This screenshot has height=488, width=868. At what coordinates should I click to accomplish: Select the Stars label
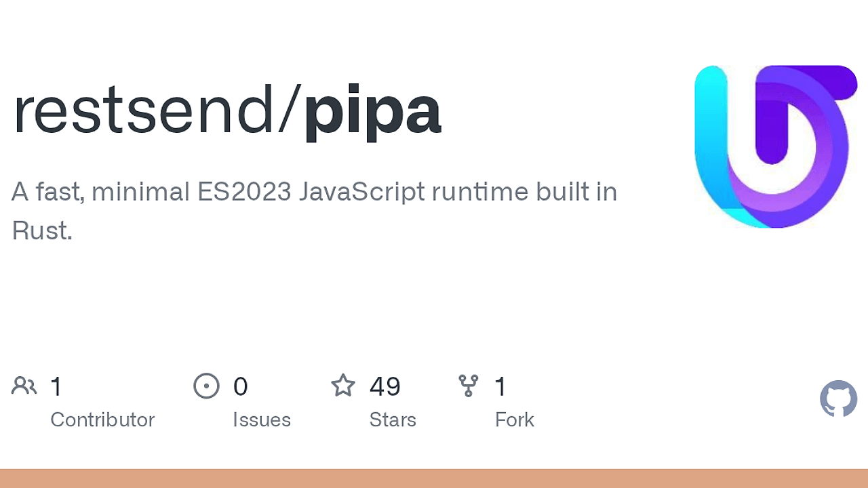pos(393,420)
